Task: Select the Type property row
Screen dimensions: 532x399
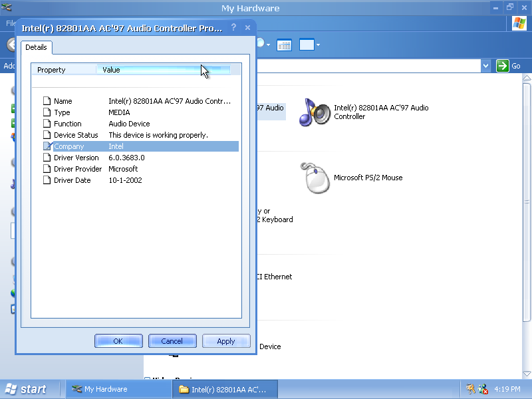Action: (x=141, y=112)
